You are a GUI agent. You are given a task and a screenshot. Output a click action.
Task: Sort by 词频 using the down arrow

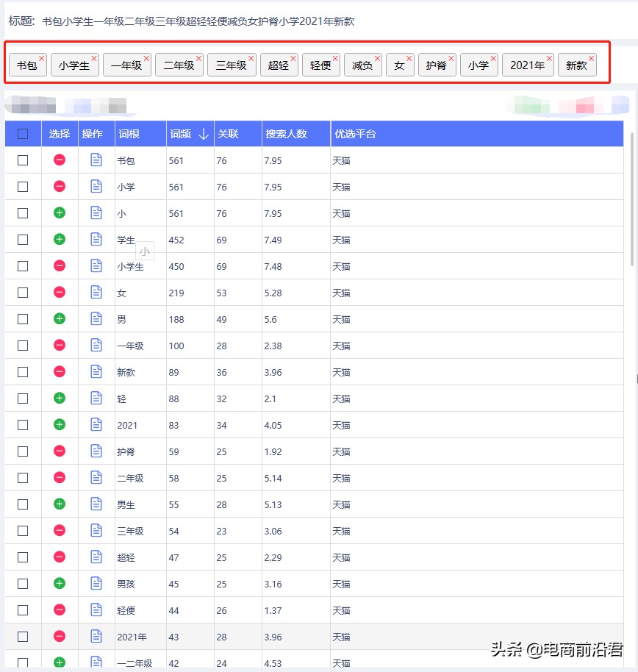click(204, 134)
